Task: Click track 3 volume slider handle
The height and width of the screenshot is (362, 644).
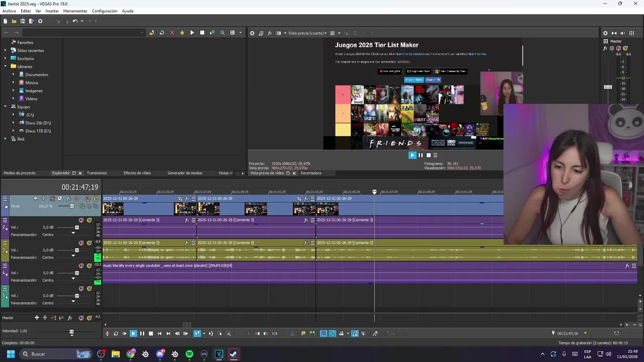Action: pyautogui.click(x=77, y=250)
